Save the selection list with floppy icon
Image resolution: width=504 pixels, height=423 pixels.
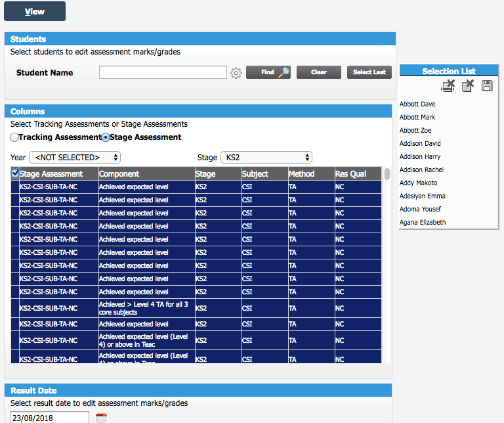[x=487, y=85]
